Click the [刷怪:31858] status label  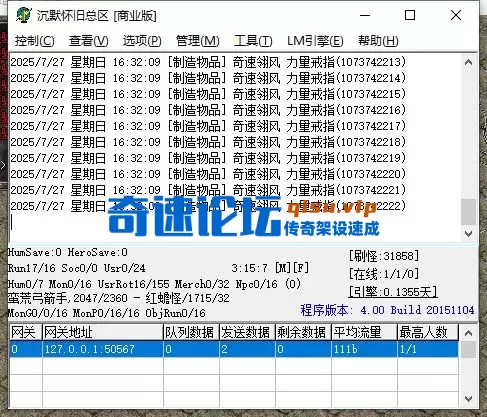tap(384, 256)
